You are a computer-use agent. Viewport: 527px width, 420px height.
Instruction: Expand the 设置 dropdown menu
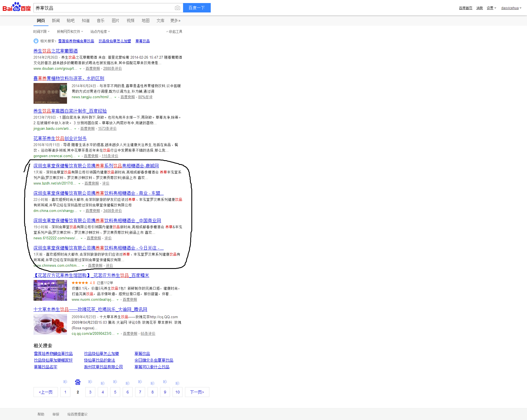pos(491,8)
